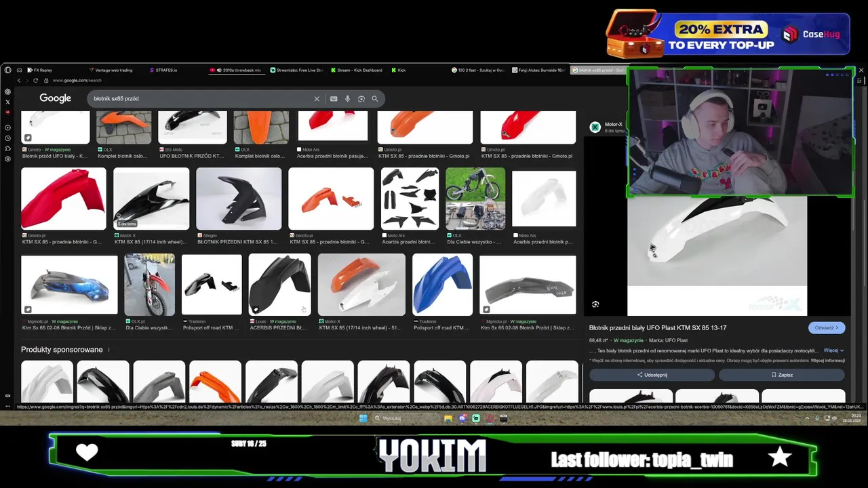Switch to 2010s throwback mix tab

(237, 70)
